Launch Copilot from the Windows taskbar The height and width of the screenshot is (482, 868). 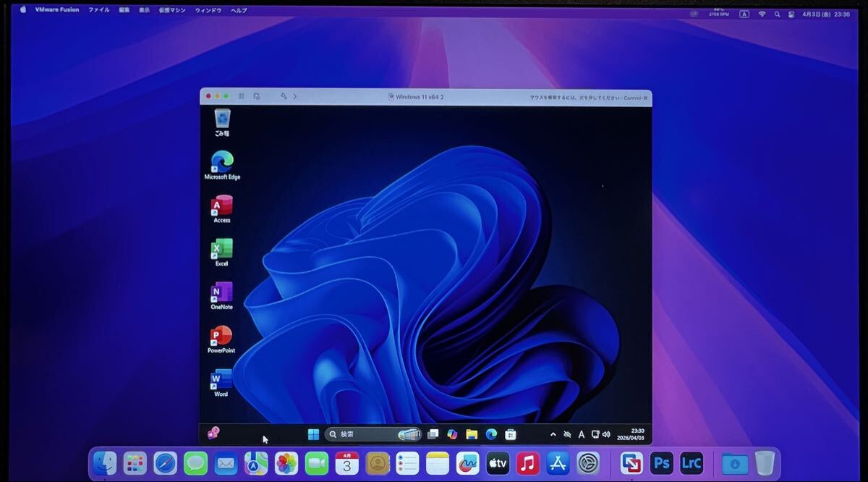(452, 434)
